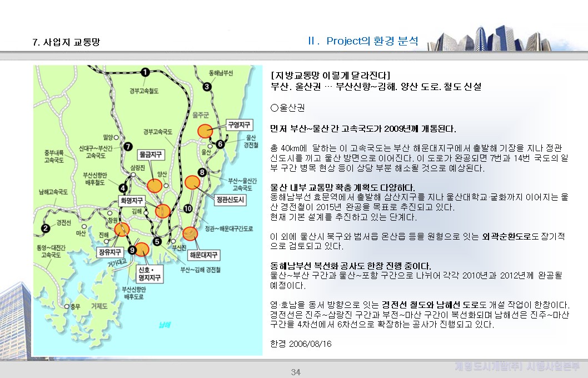
Task: Click the 'II. Project의 환경 분석' header title
Action: pyautogui.click(x=364, y=40)
